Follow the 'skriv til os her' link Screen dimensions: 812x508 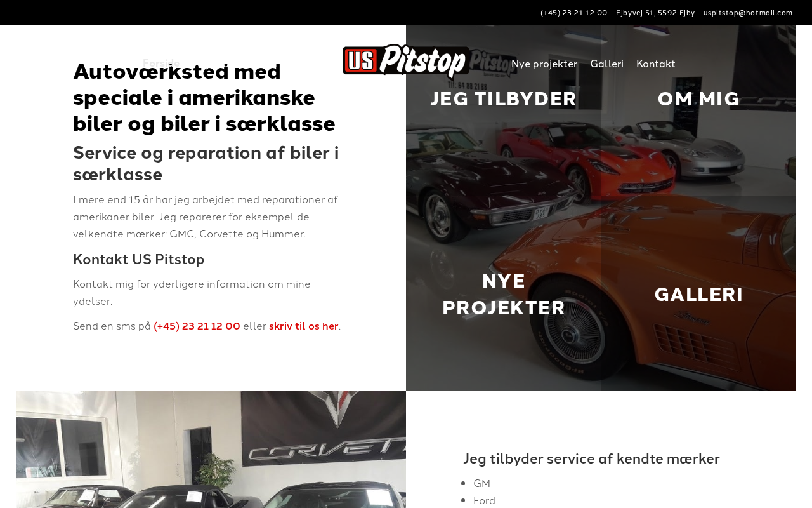point(303,326)
